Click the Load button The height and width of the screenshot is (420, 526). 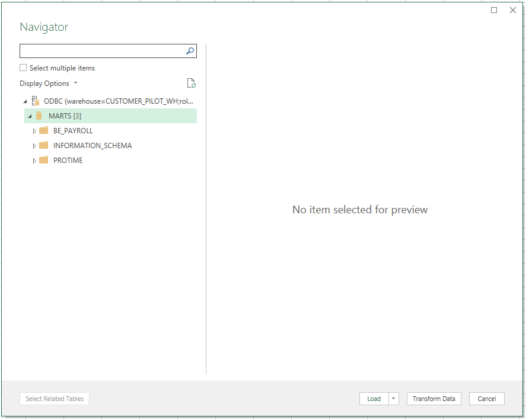coord(374,399)
